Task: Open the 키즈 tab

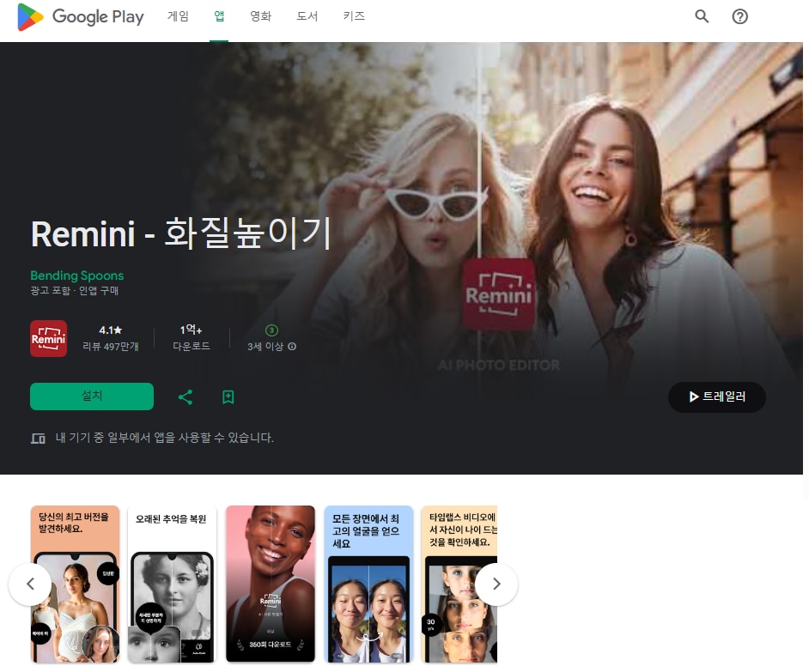Action: click(354, 16)
